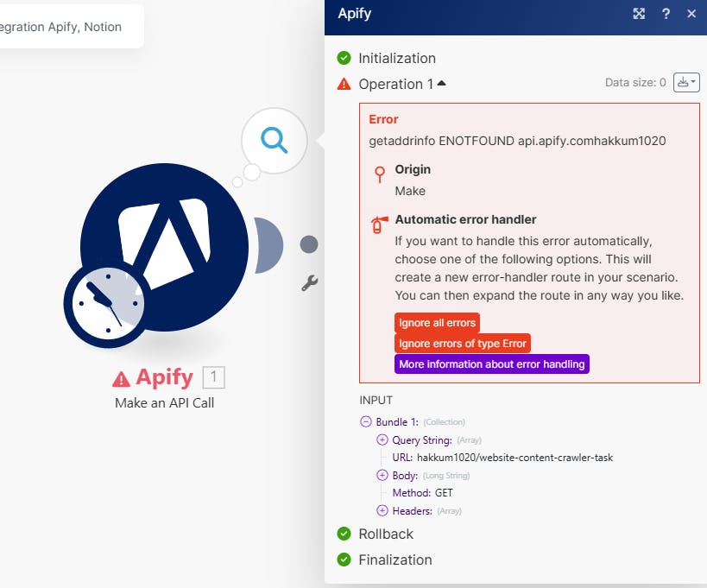707x588 pixels.
Task: Click Ignore errors of type Error
Action: (463, 344)
